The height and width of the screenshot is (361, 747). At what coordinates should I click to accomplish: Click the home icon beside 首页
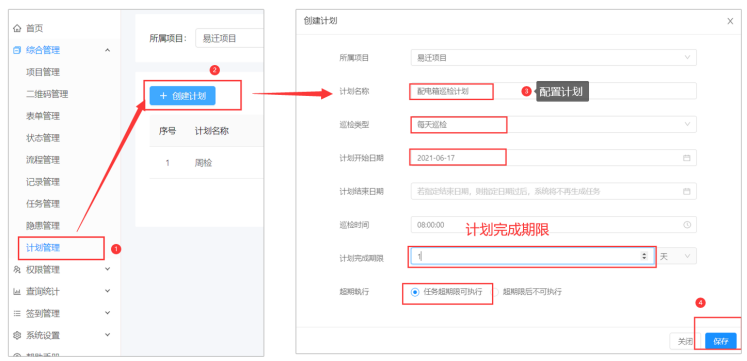pos(17,29)
